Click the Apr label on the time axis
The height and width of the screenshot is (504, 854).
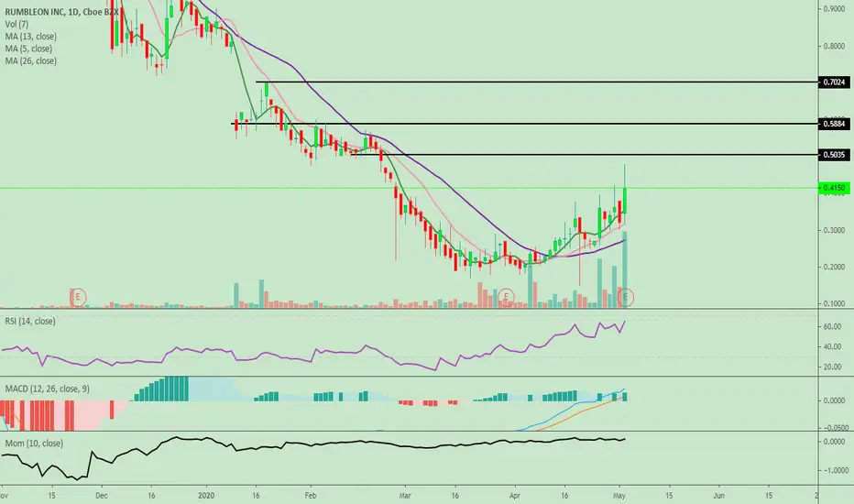coord(515,496)
